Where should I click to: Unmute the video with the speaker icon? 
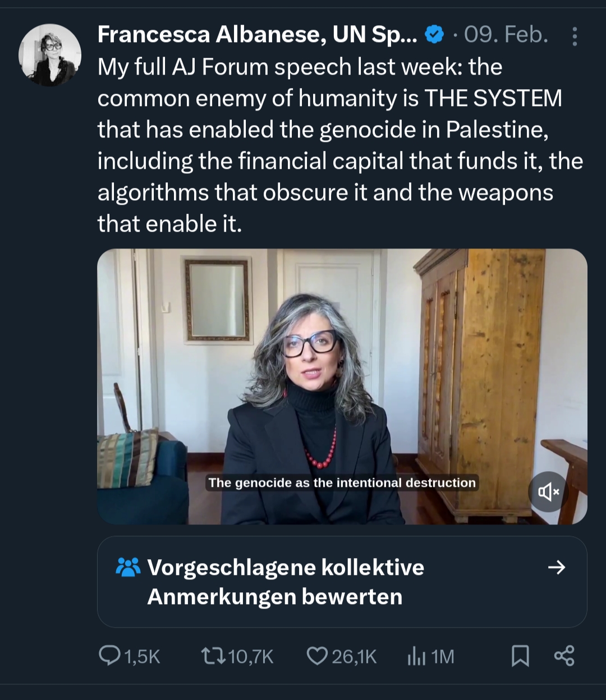point(548,492)
